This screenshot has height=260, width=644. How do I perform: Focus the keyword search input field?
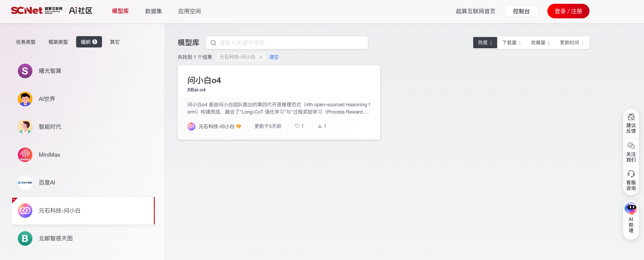point(287,43)
